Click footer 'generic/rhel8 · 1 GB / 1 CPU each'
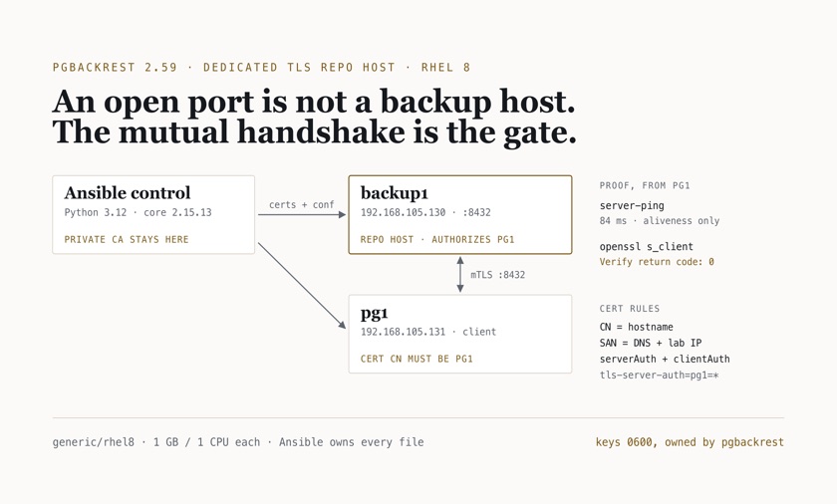 155,442
